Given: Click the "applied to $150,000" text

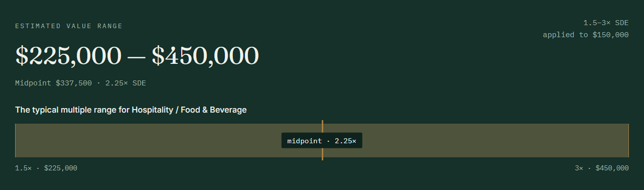Looking at the screenshot, I should 586,35.
